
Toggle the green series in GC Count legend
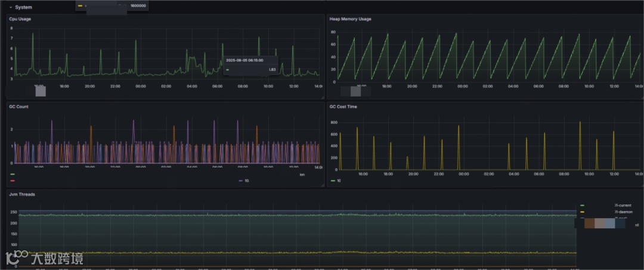(x=13, y=175)
